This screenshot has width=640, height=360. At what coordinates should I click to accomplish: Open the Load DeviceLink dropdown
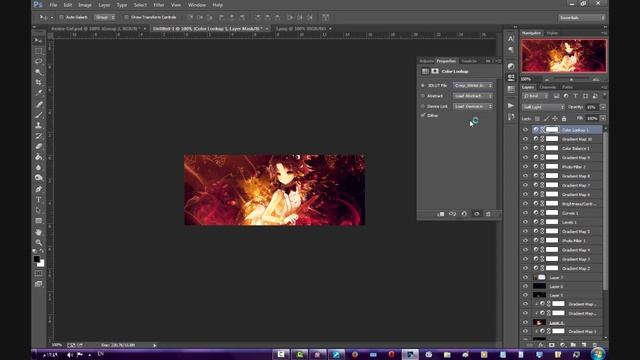(x=473, y=106)
